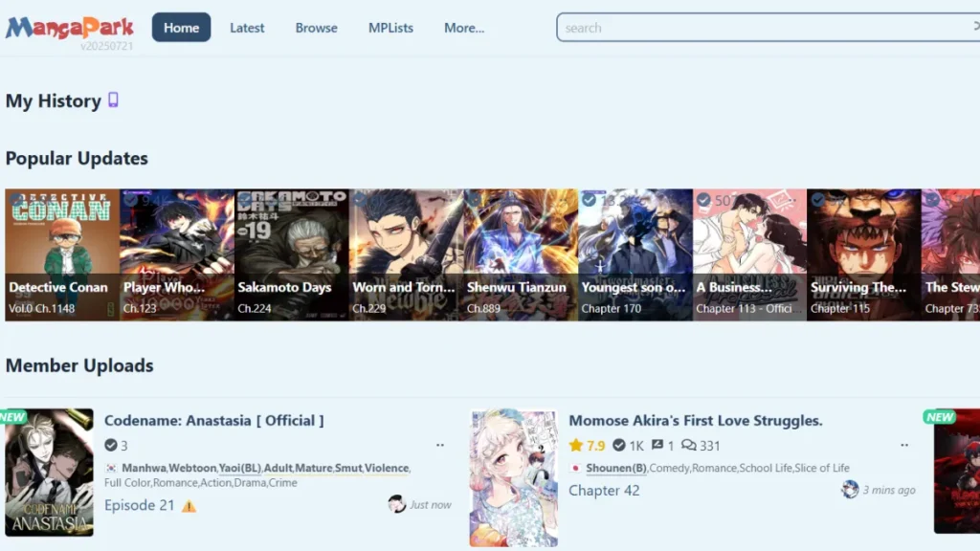
Task: Open the Browse menu item
Action: coord(316,28)
